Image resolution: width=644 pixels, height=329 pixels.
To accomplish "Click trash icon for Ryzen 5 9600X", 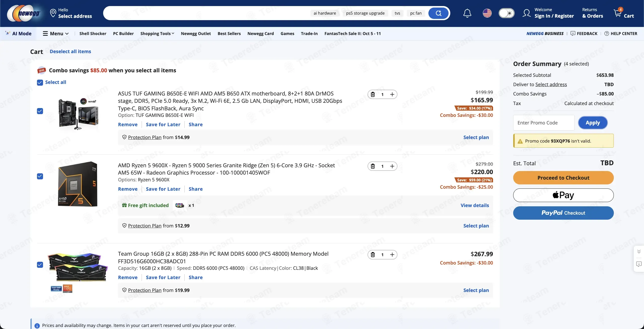I will pyautogui.click(x=373, y=166).
